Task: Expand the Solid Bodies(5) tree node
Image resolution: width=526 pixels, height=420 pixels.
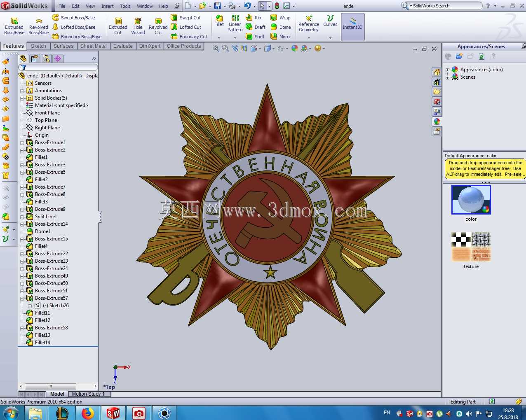Action: click(x=22, y=98)
